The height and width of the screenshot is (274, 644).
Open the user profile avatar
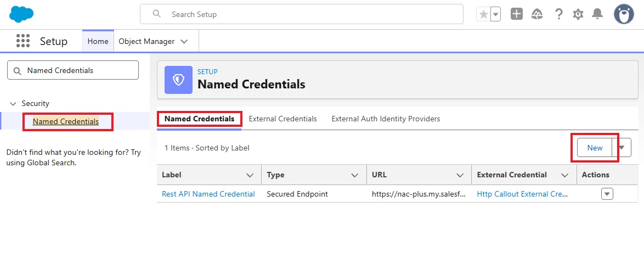point(624,14)
